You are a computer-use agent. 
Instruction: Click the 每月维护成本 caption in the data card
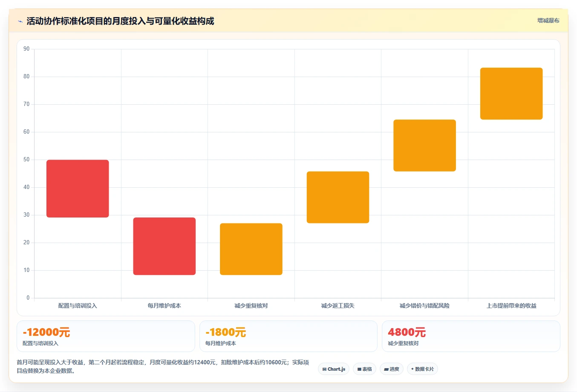tap(221, 343)
